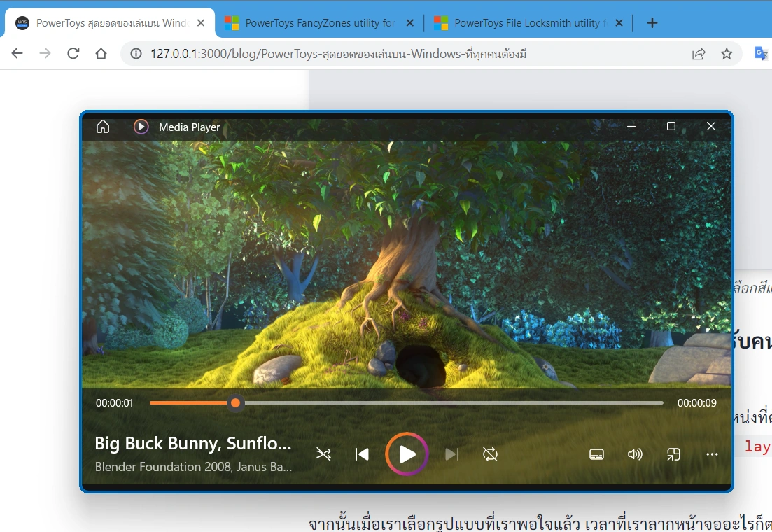Click the Blender Foundation 2008 subtitle
Screen dimensions: 772x532
(193, 466)
